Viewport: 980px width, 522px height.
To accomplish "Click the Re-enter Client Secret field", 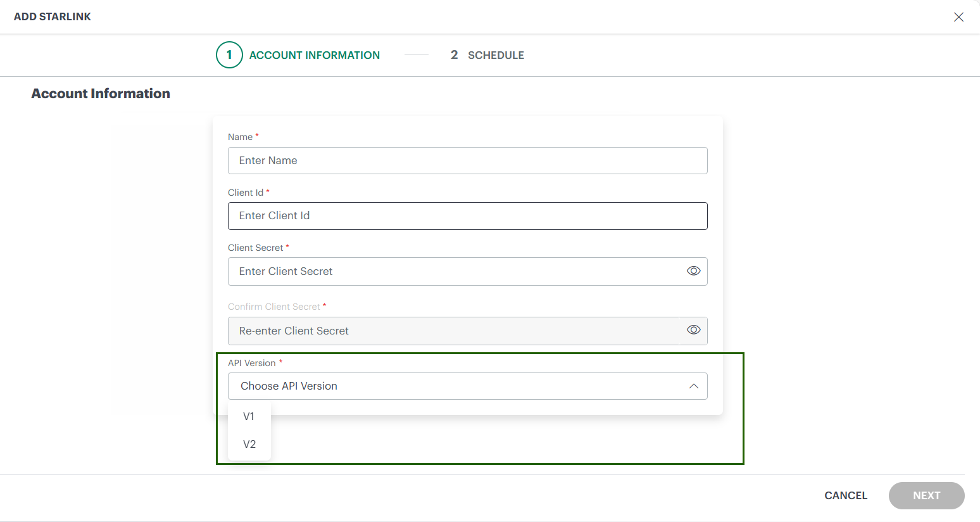I will [x=453, y=331].
